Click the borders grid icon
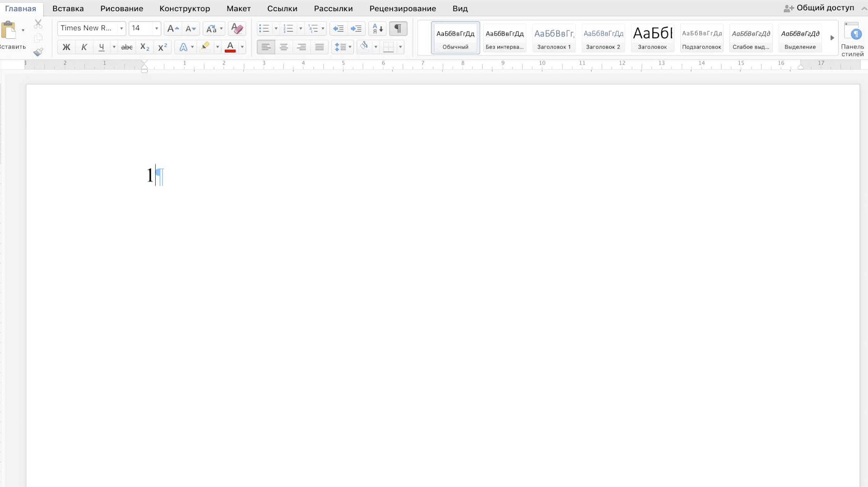Viewport: 868px width, 487px height. [388, 47]
